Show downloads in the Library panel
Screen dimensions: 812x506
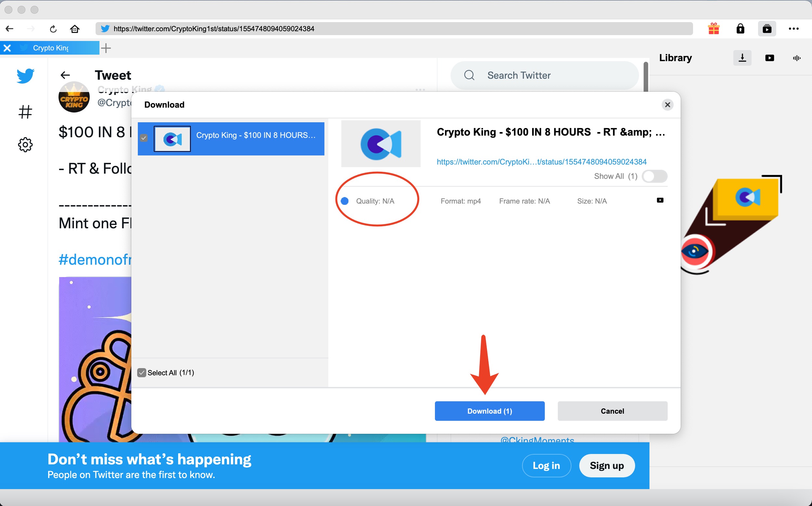pyautogui.click(x=742, y=58)
